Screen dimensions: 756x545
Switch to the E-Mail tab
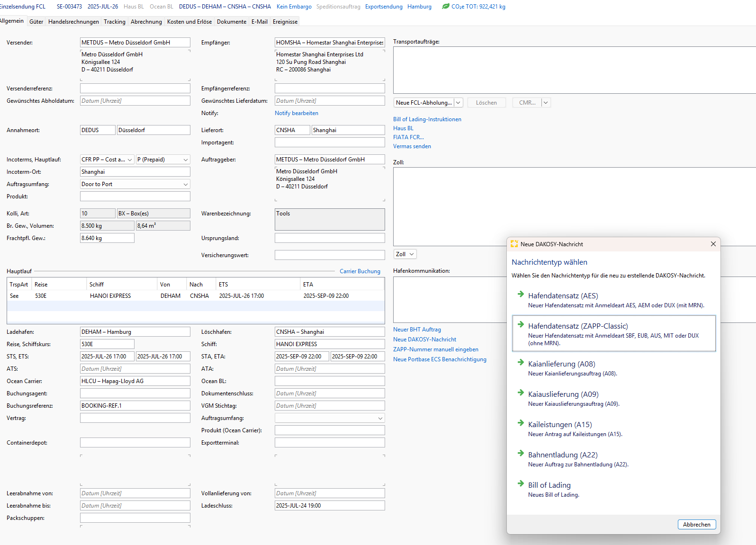click(260, 22)
